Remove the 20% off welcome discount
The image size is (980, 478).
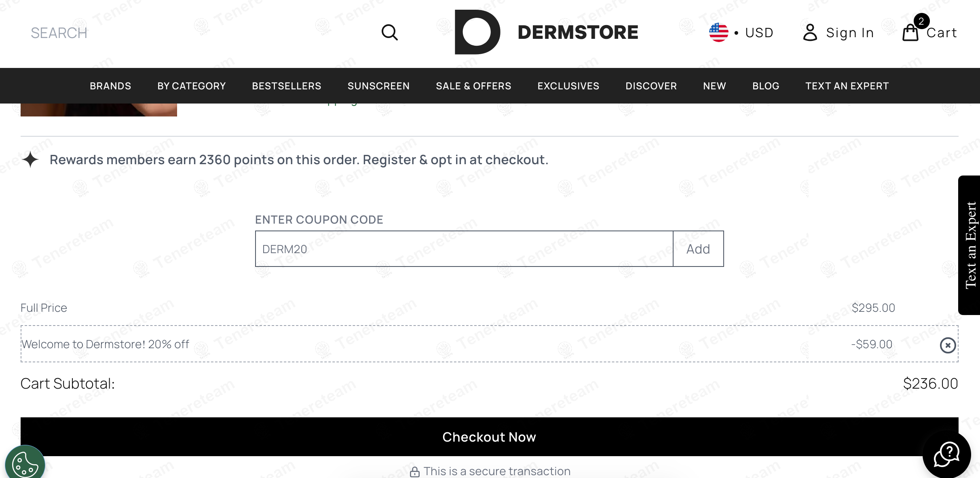click(948, 345)
